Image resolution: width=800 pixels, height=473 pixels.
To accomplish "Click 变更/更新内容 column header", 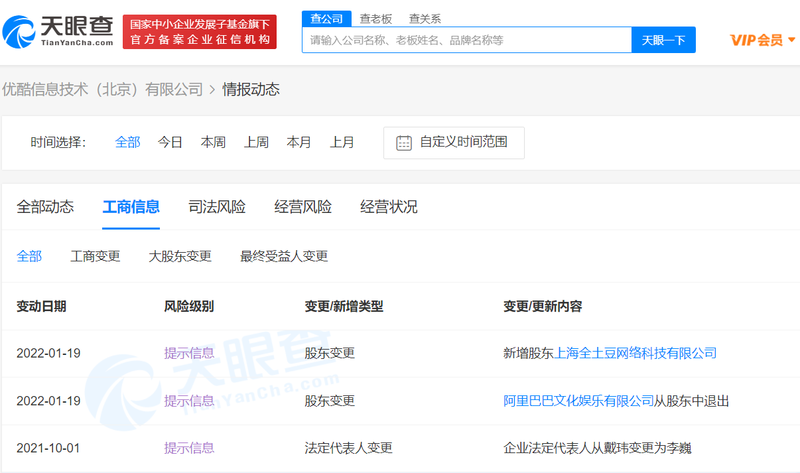I will [x=543, y=306].
